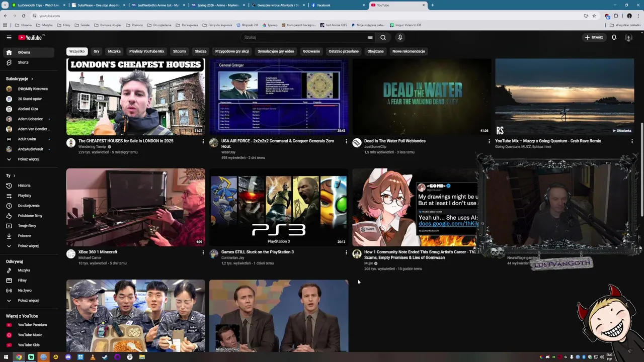
Task: Open the Adult Swim subscription channel
Action: (x=29, y=139)
